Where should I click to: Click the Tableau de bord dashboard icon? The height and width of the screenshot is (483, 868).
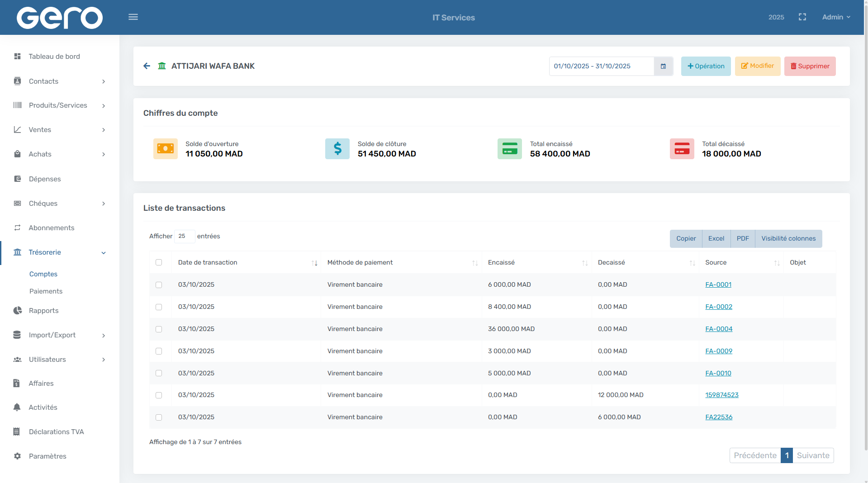pyautogui.click(x=18, y=57)
